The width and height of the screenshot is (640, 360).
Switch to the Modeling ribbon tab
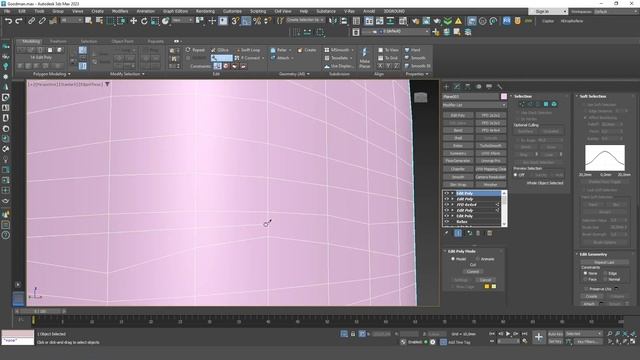[31, 41]
